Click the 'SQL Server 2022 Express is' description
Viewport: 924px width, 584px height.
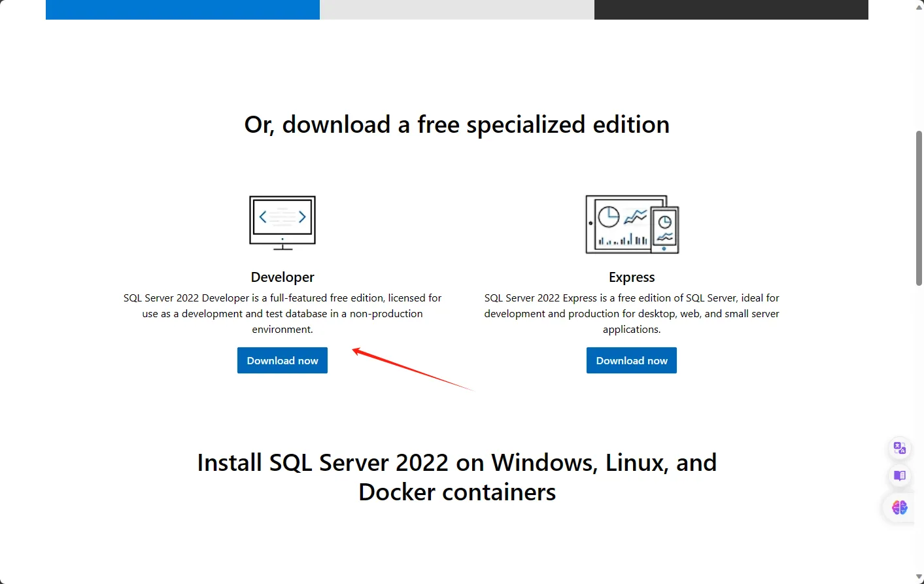(x=632, y=313)
